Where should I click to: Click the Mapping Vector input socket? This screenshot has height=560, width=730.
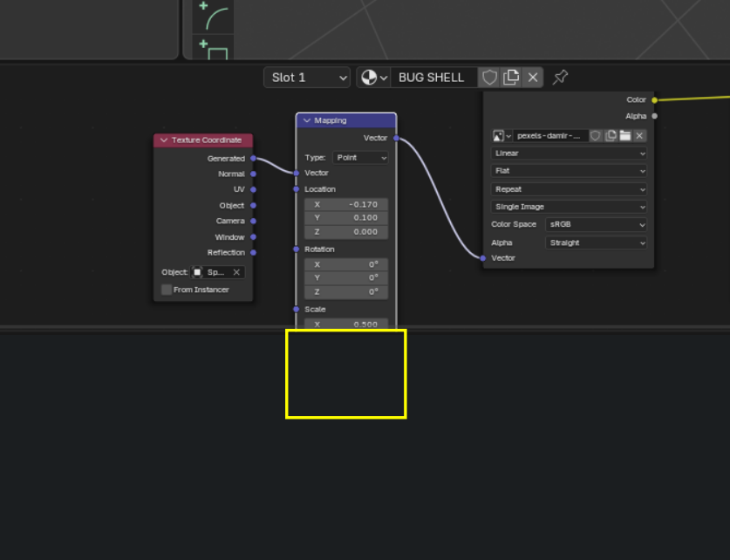(x=296, y=174)
